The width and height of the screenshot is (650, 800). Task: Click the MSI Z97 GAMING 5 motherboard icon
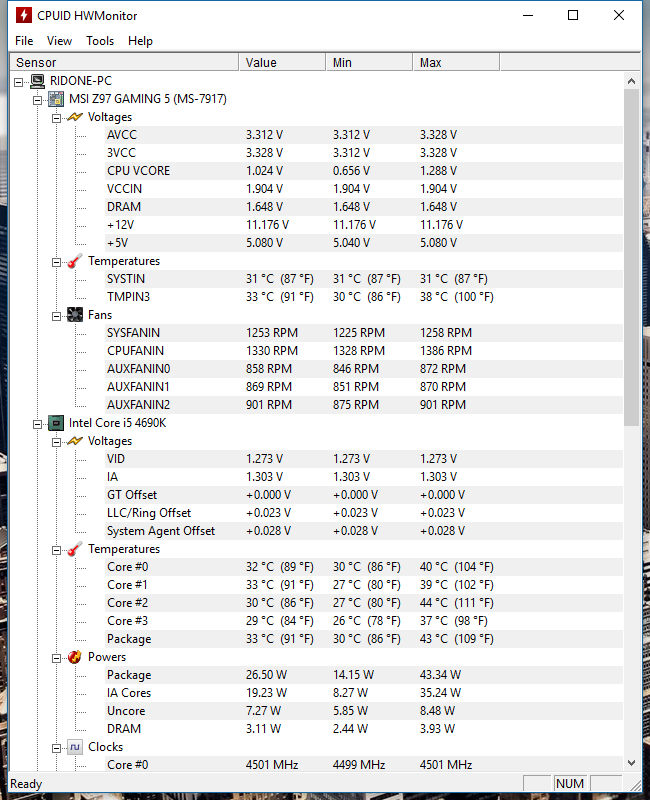pos(56,99)
